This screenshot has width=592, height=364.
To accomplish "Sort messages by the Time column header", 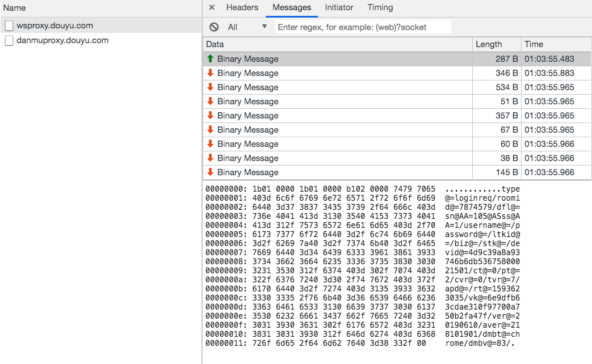I will [534, 44].
